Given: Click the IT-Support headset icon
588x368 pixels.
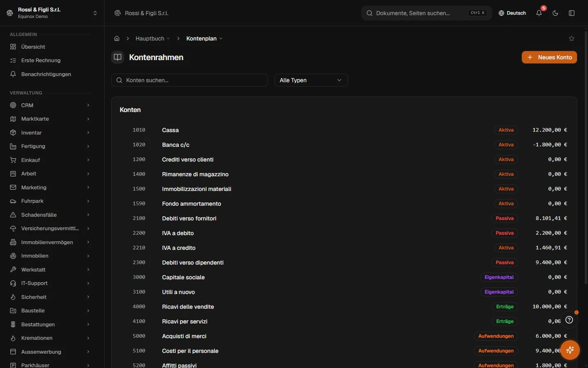Looking at the screenshot, I should coord(13,283).
